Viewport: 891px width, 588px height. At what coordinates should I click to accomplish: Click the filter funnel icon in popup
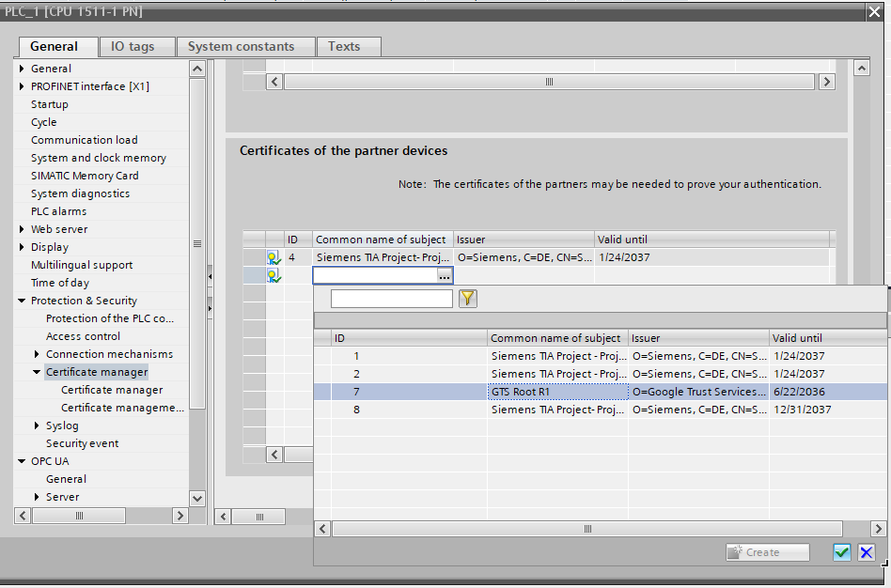coord(467,299)
